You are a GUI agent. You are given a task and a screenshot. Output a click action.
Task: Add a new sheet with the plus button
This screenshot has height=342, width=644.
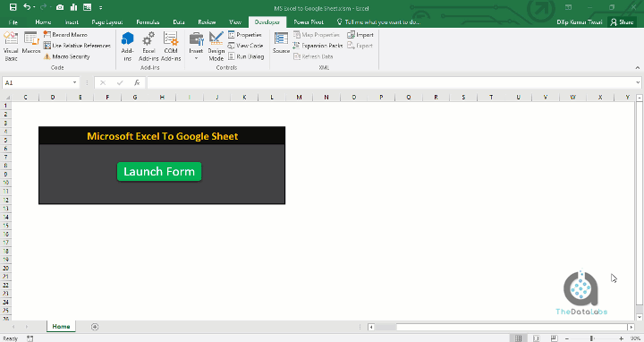click(95, 327)
